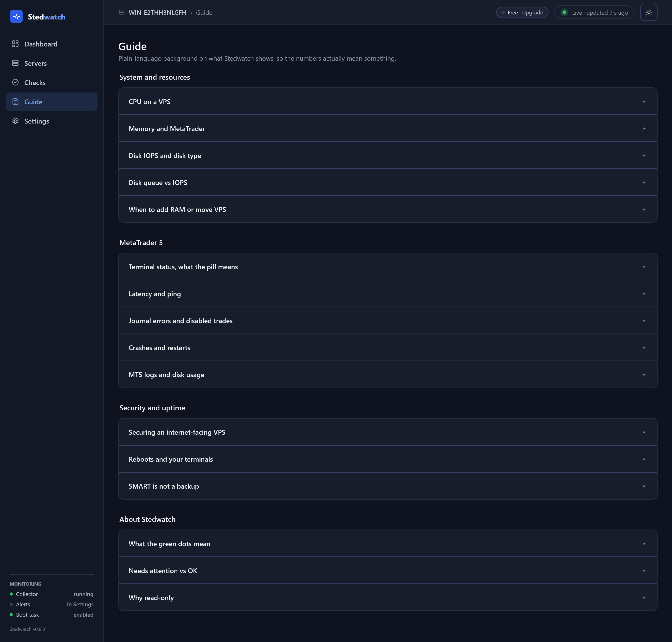Go to the Servers page
The image size is (672, 642).
tap(52, 63)
